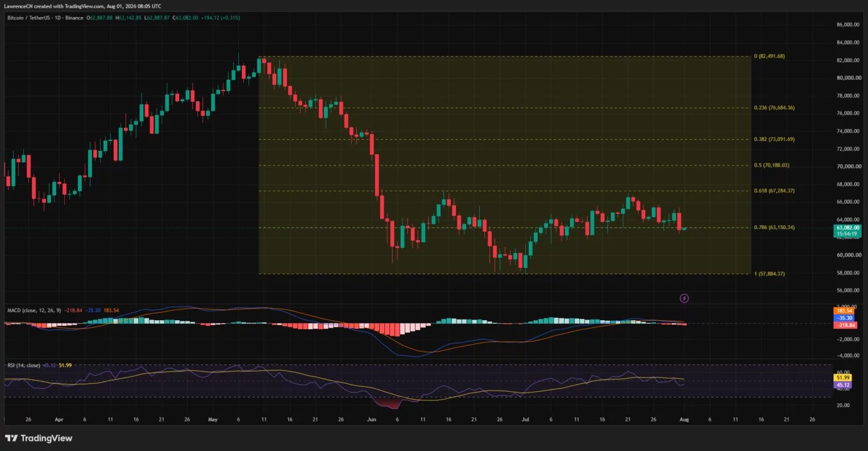Click the TradingView logo at bottom left
868x451 pixels.
click(39, 438)
